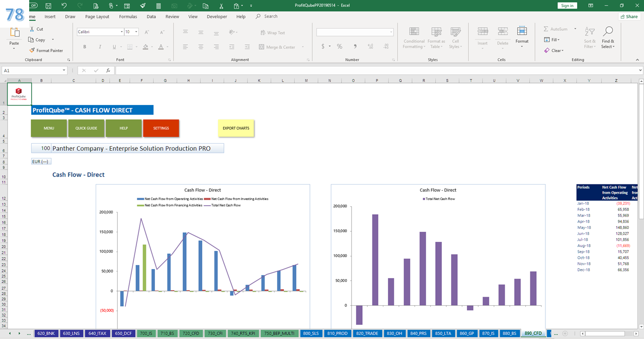
Task: Click the Redo arrow icon
Action: coord(79,6)
